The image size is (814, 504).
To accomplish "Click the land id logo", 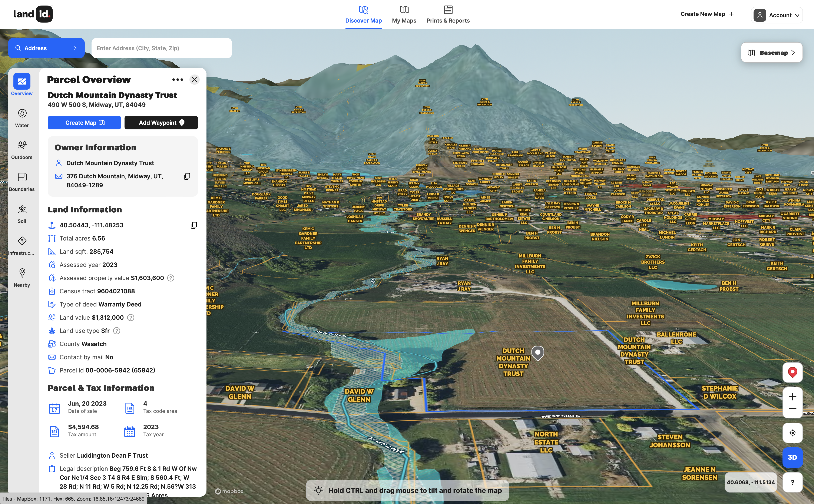I will [33, 14].
